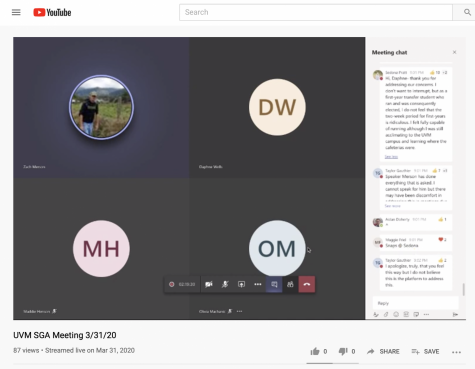
Task: Click the Zach Merson name label
Action: (34, 167)
